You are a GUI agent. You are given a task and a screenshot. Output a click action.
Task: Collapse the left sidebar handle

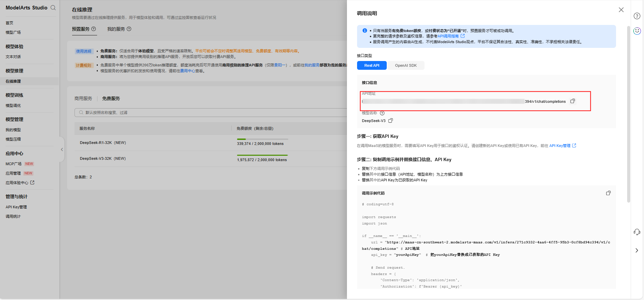point(62,149)
